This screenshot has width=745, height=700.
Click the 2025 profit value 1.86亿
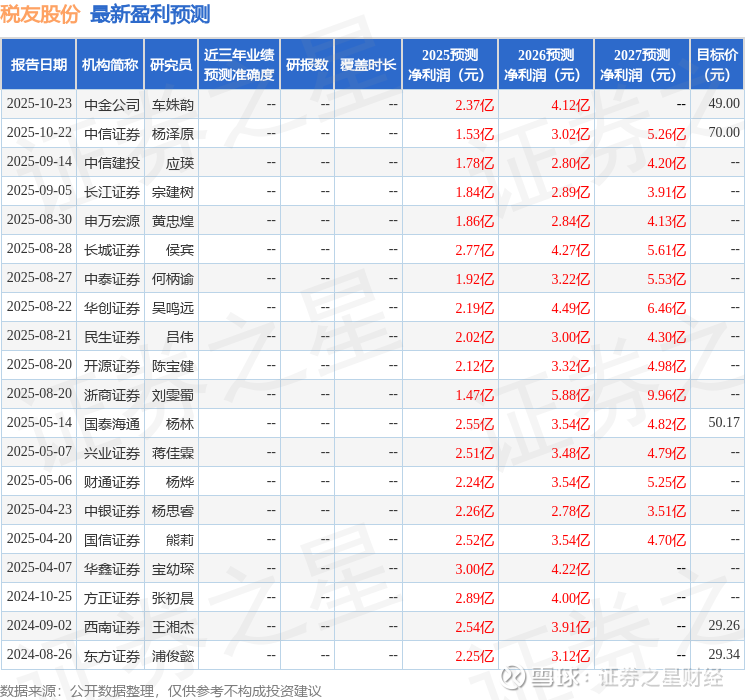point(475,221)
